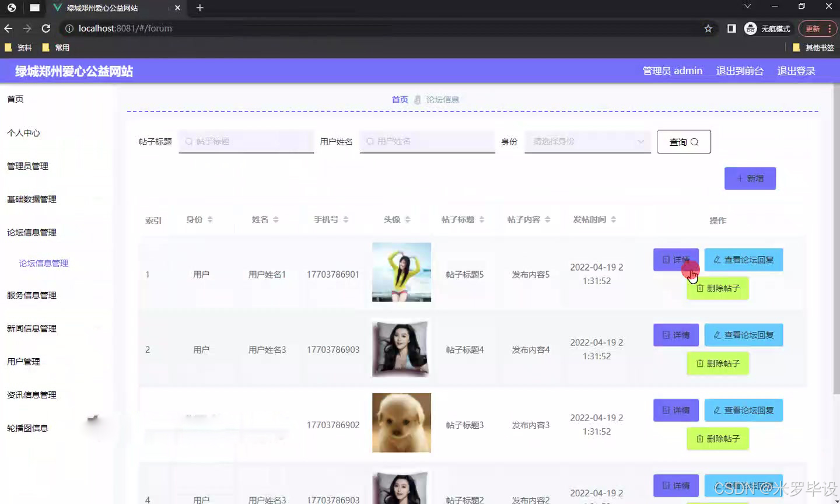This screenshot has width=840, height=504.
Task: Click the document icon on first row's 详情 button
Action: (667, 260)
